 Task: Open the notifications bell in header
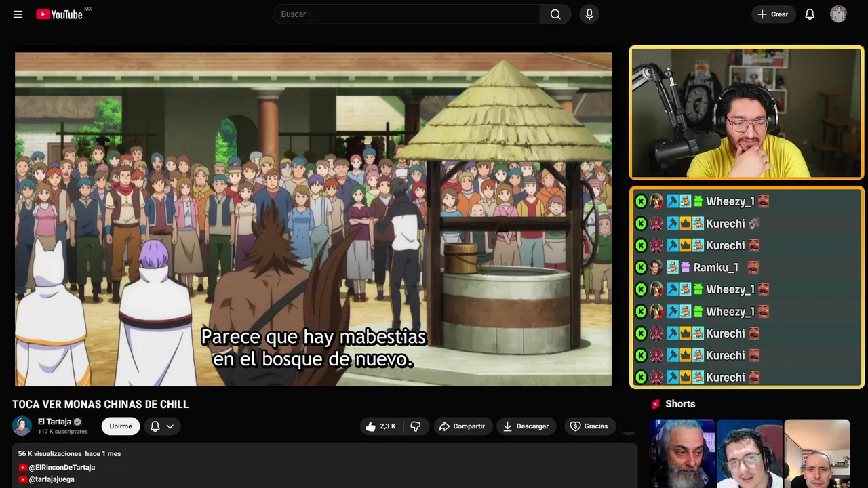coord(810,14)
